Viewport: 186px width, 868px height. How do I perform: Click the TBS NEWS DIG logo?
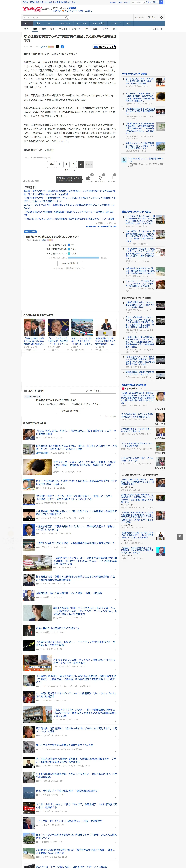(104, 47)
